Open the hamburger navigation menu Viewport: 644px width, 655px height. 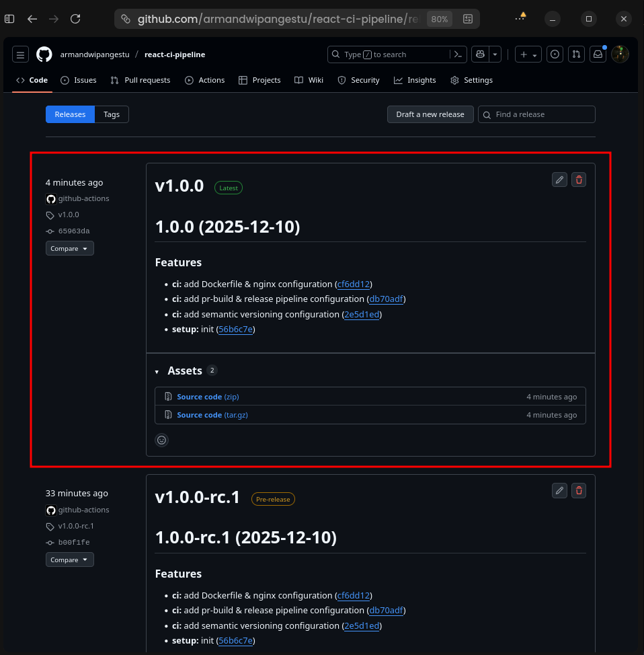pos(20,54)
